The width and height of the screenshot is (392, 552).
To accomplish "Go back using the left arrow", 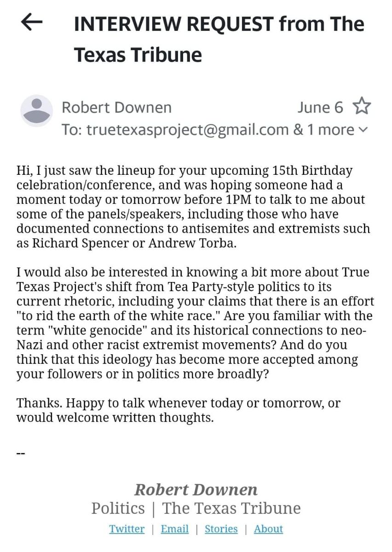I will point(32,23).
